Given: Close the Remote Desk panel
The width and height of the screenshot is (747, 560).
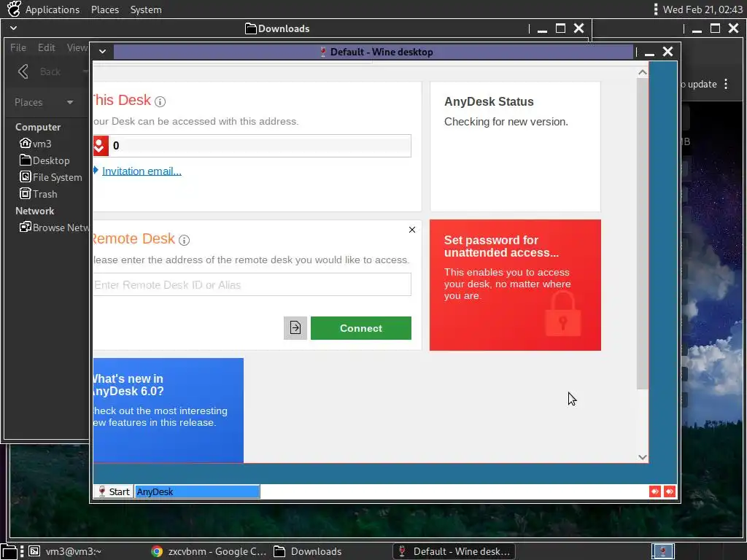Looking at the screenshot, I should [412, 230].
